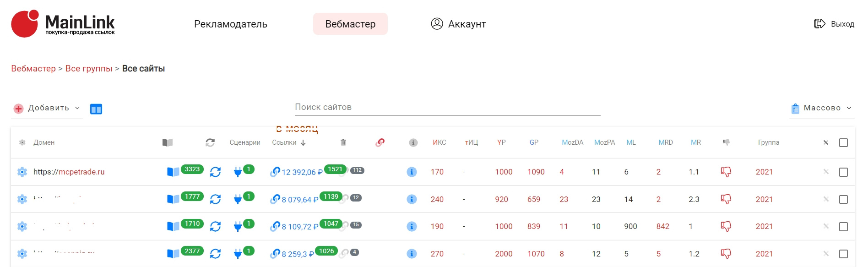Open the plug scenario icon for mcpetrade.ru

pos(238,172)
